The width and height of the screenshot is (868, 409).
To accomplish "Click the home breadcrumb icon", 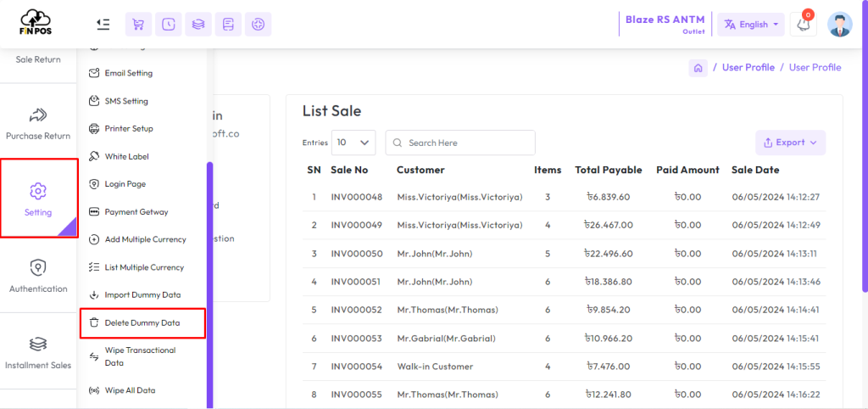I will (698, 68).
